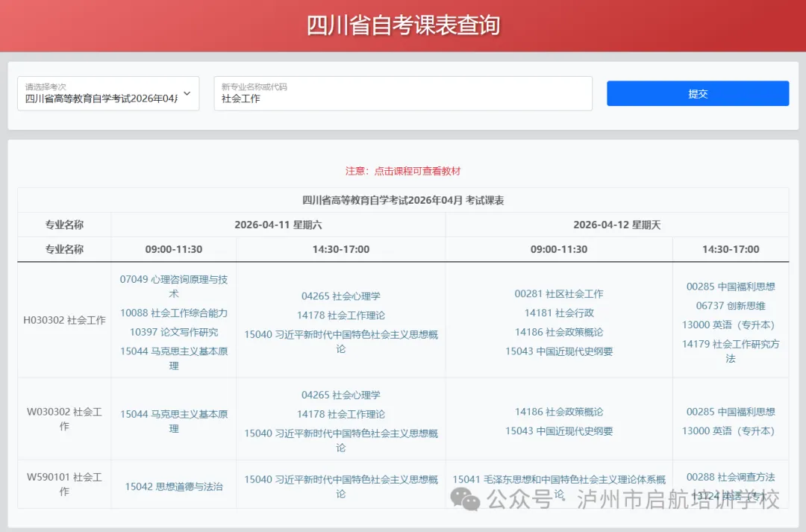Screen dimensions: 806x532
Task: Open the 请选择考次 exam session dropdown
Action: [x=108, y=93]
